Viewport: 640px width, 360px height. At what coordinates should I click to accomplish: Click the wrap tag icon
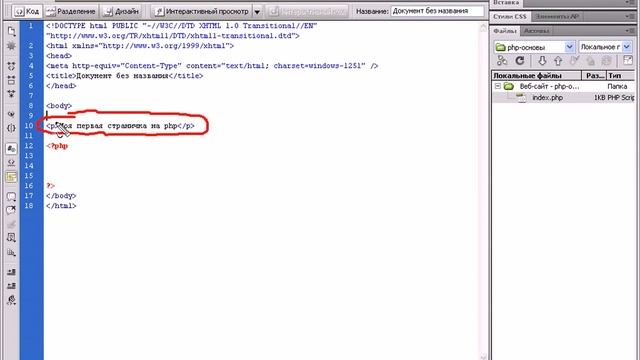coord(11,224)
